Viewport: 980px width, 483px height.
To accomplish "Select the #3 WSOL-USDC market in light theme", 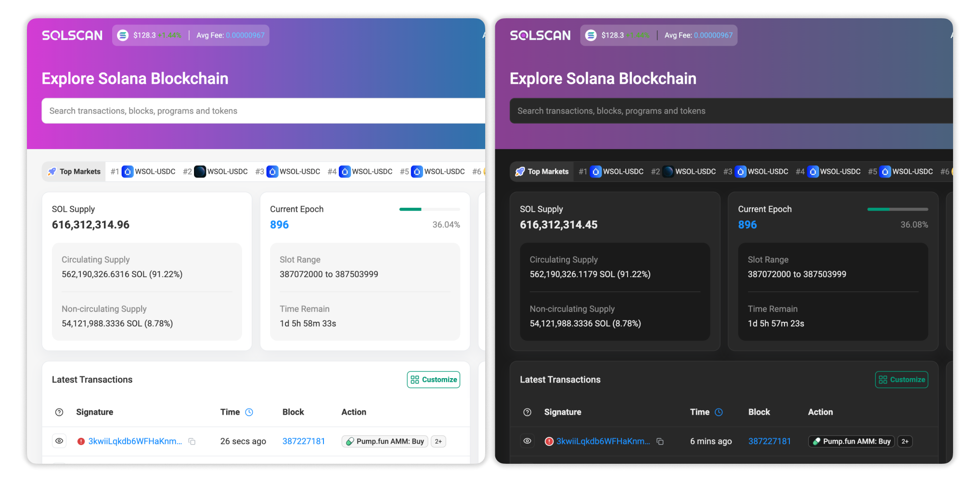I will coord(293,172).
